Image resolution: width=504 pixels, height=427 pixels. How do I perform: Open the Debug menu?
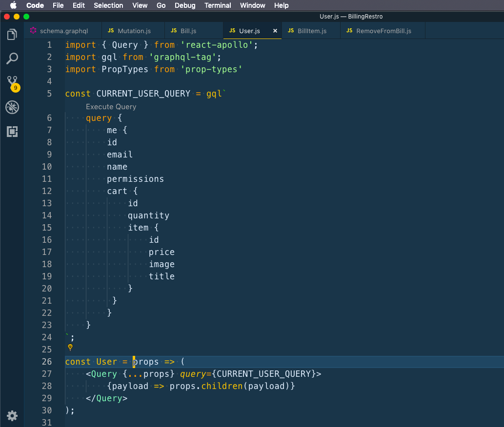tap(185, 5)
